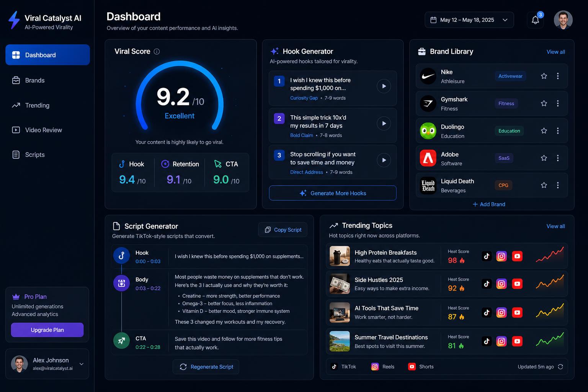Select the TikTok platform filter
The height and width of the screenshot is (392, 588).
coord(344,367)
